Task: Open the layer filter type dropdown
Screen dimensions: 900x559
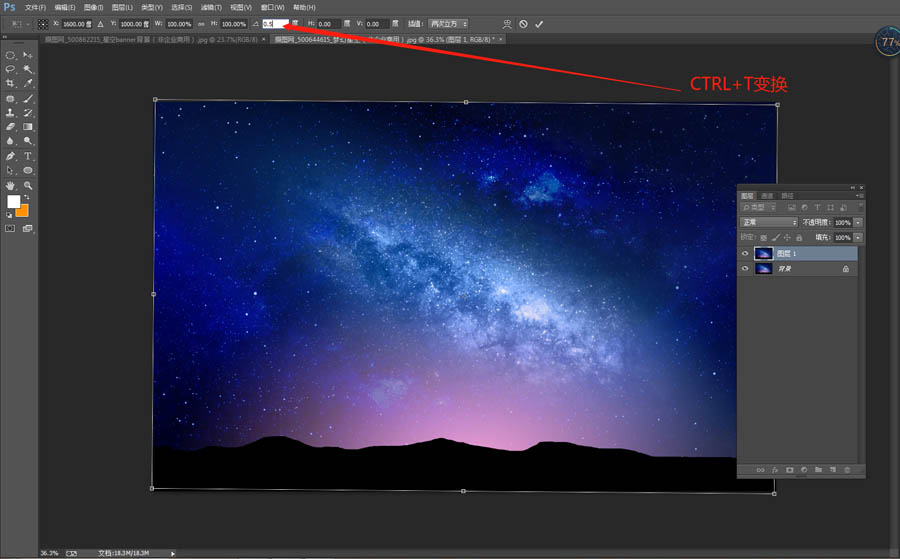Action: click(x=759, y=207)
